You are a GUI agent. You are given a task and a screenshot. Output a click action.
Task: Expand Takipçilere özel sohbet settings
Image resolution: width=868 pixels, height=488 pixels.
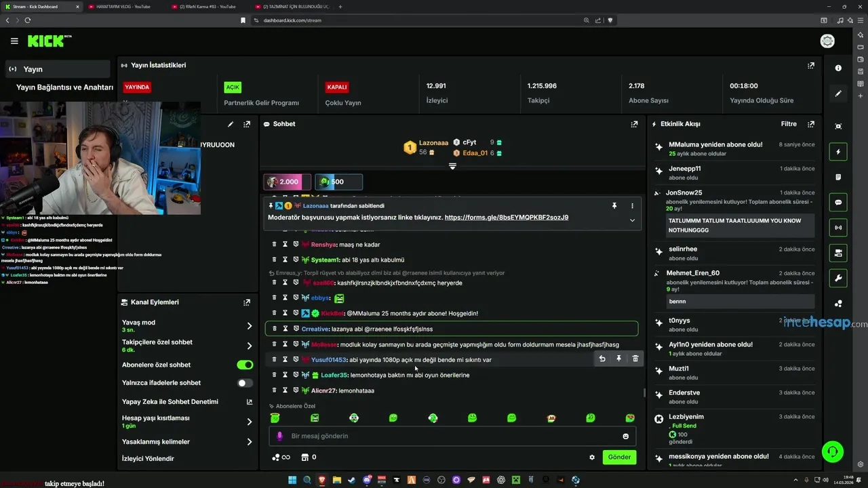[x=250, y=346]
